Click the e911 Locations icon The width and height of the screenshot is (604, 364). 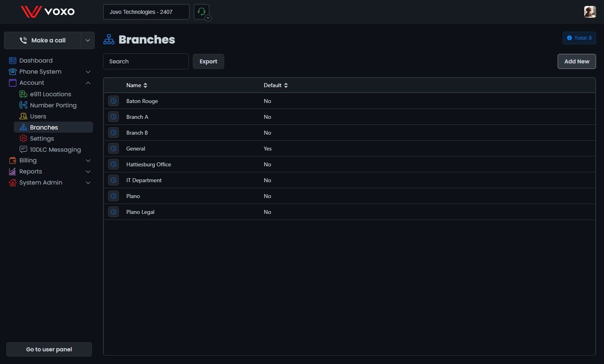pos(23,94)
